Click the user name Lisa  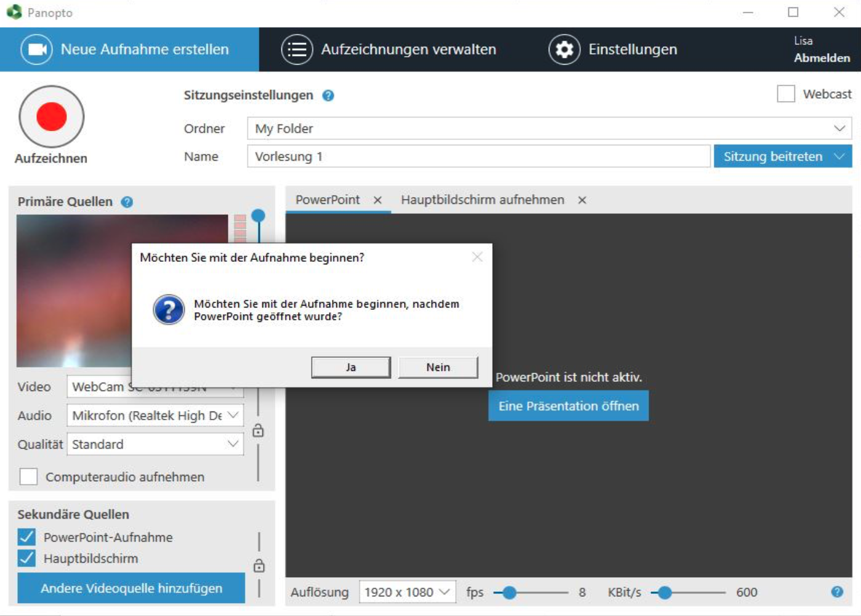pyautogui.click(x=803, y=41)
